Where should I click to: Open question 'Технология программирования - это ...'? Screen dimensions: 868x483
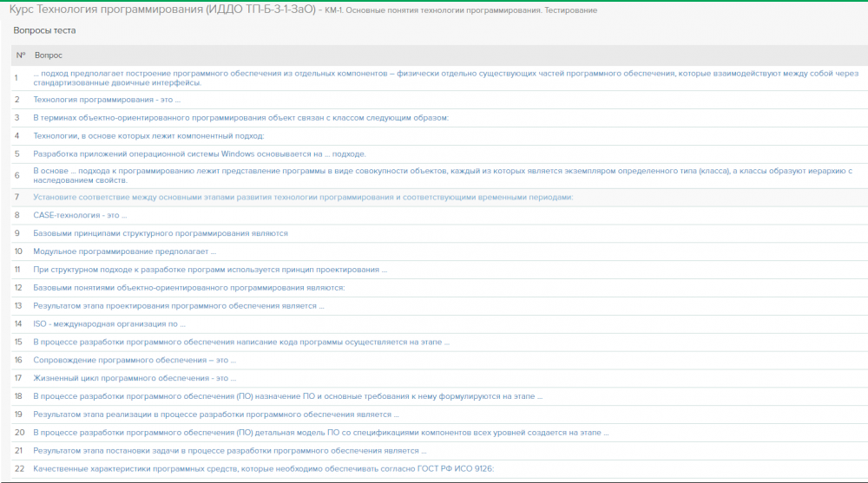107,100
